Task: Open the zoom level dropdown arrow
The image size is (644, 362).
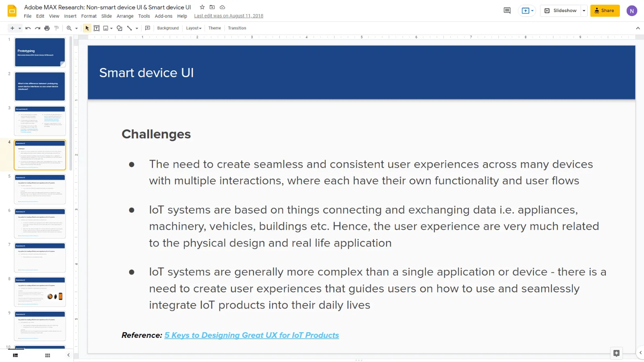Action: tap(76, 28)
